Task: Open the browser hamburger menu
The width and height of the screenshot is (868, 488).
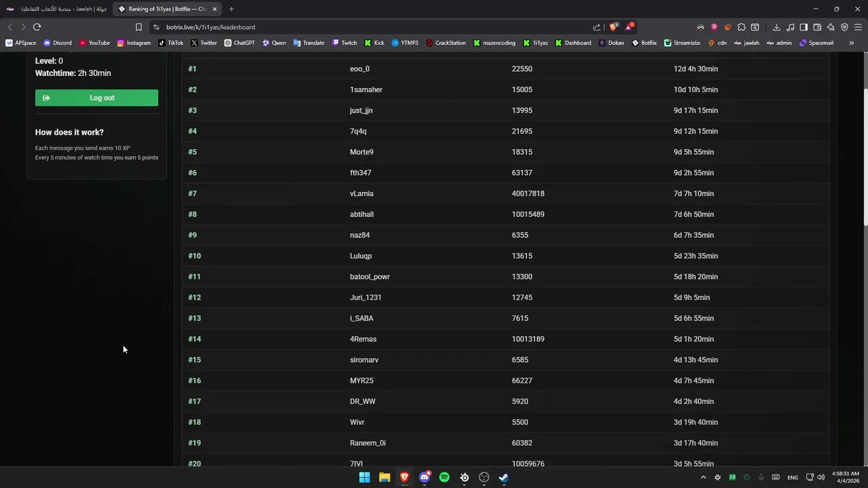Action: click(858, 27)
